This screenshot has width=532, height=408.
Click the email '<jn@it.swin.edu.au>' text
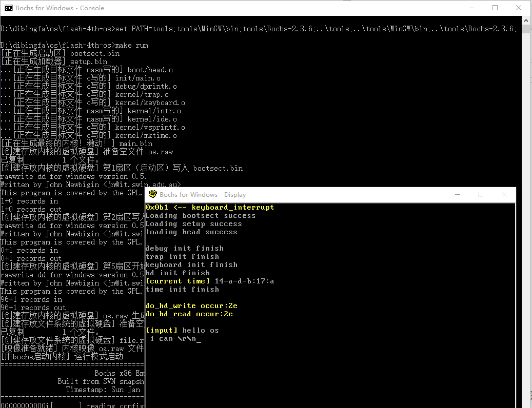click(142, 185)
